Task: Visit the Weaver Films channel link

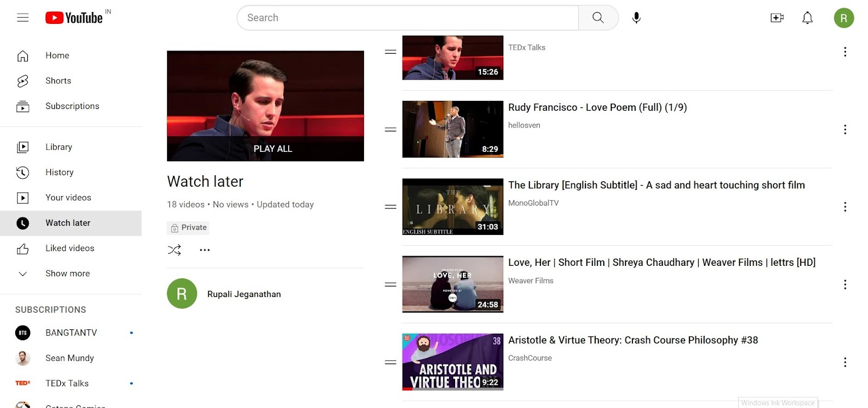Action: coord(531,280)
